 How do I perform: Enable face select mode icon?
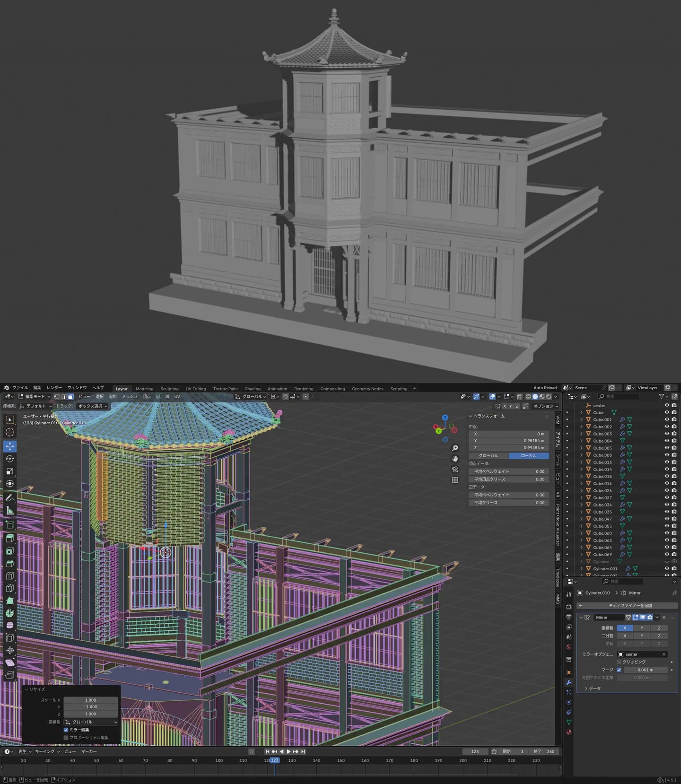click(70, 397)
